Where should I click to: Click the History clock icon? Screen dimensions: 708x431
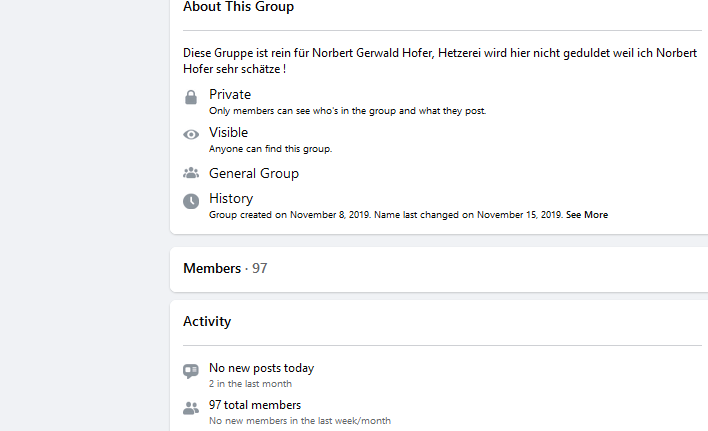[x=191, y=201]
